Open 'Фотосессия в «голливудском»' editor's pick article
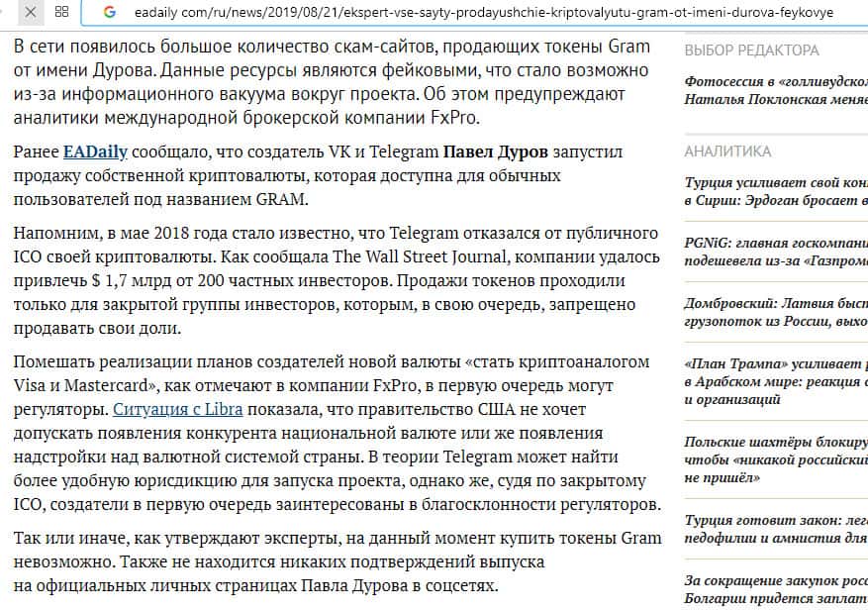The image size is (868, 610). click(x=776, y=90)
